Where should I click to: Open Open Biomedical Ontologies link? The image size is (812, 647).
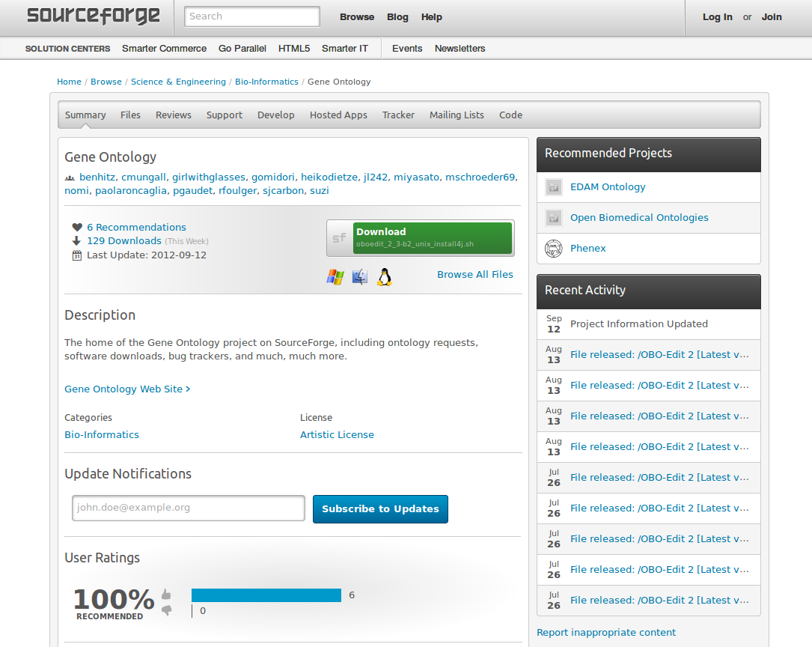pos(640,218)
